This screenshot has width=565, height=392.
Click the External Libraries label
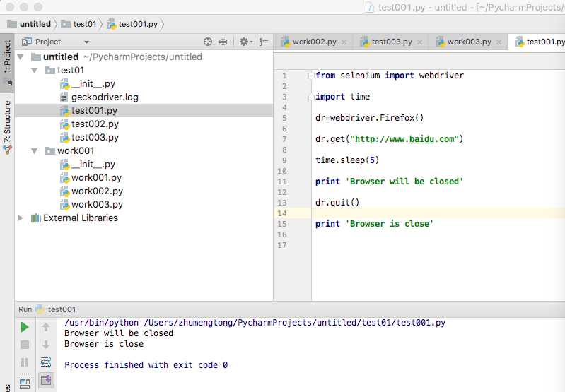tap(81, 218)
